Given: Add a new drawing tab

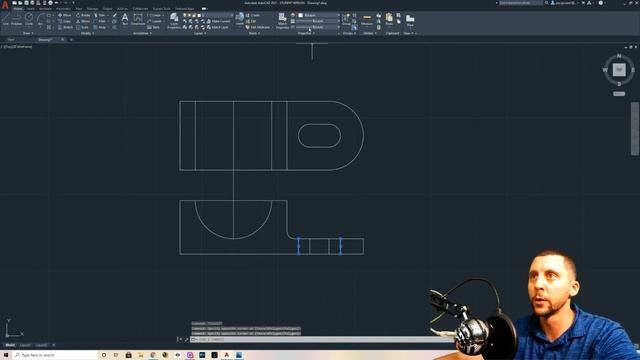Looking at the screenshot, I should click(x=71, y=40).
